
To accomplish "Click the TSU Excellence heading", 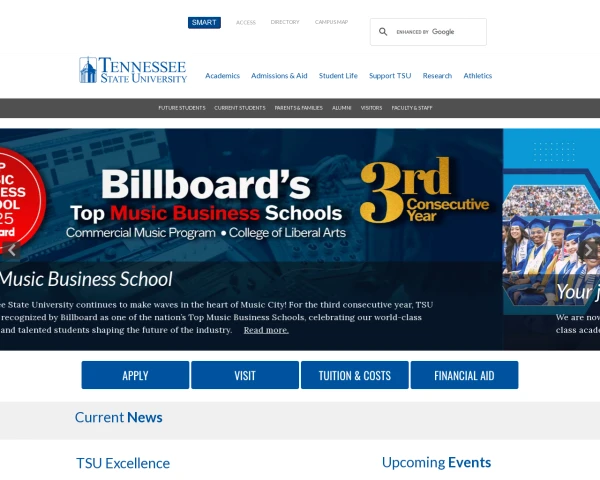I will click(123, 463).
